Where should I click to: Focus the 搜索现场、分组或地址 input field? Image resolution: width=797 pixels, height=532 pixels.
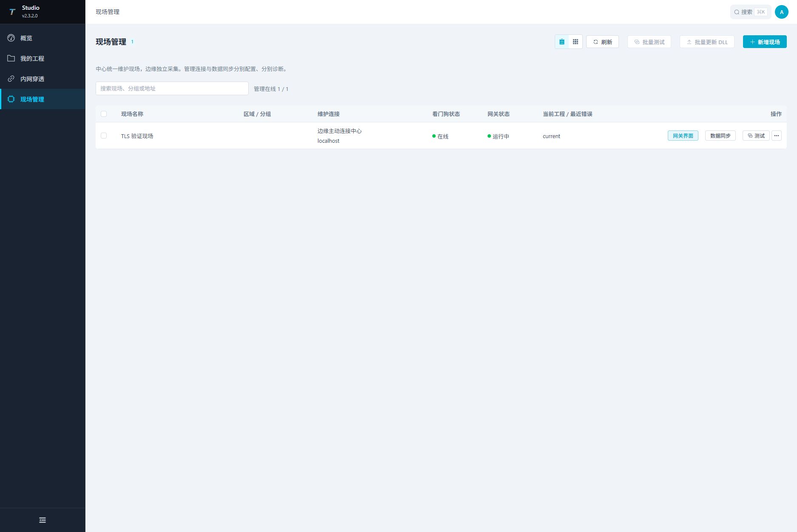[x=172, y=88]
